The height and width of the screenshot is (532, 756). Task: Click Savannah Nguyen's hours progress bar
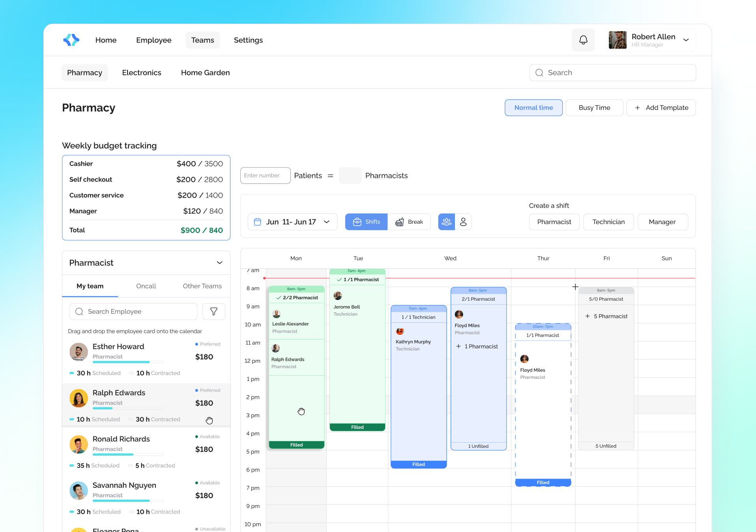128,501
